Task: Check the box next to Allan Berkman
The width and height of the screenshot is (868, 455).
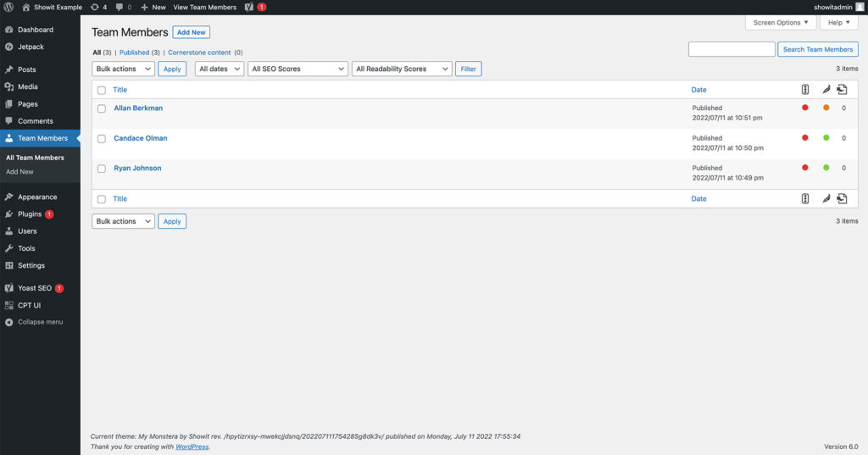Action: 102,108
